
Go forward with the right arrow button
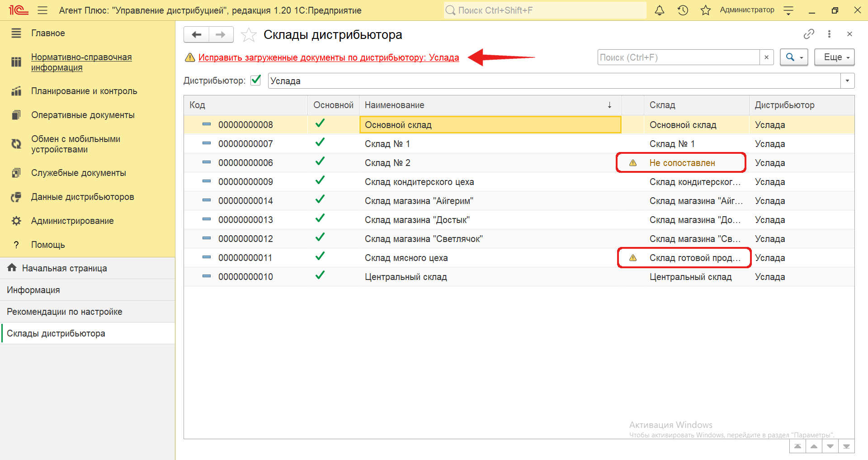221,34
